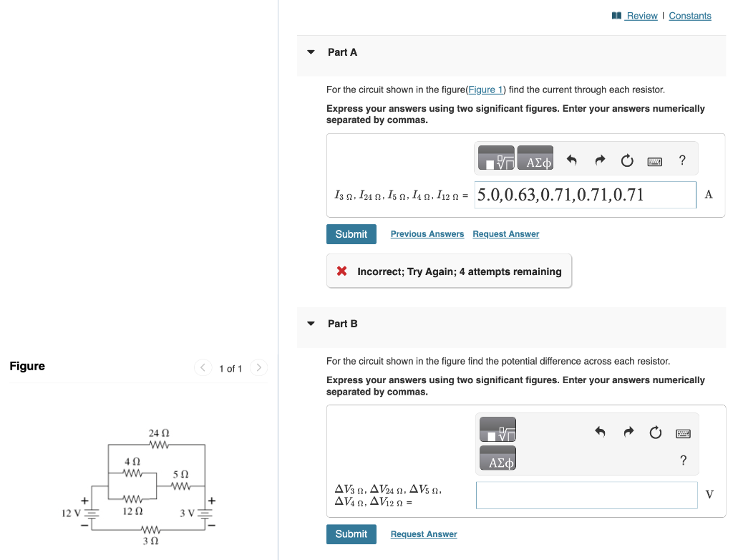This screenshot has height=560, width=733.
Task: Undo the edit in Part B answer box
Action: pyautogui.click(x=600, y=433)
